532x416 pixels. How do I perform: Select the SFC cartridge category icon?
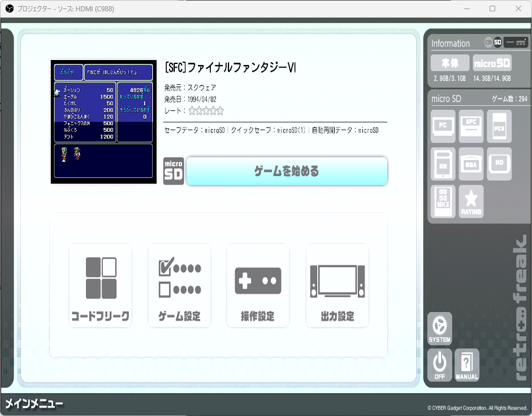(471, 126)
